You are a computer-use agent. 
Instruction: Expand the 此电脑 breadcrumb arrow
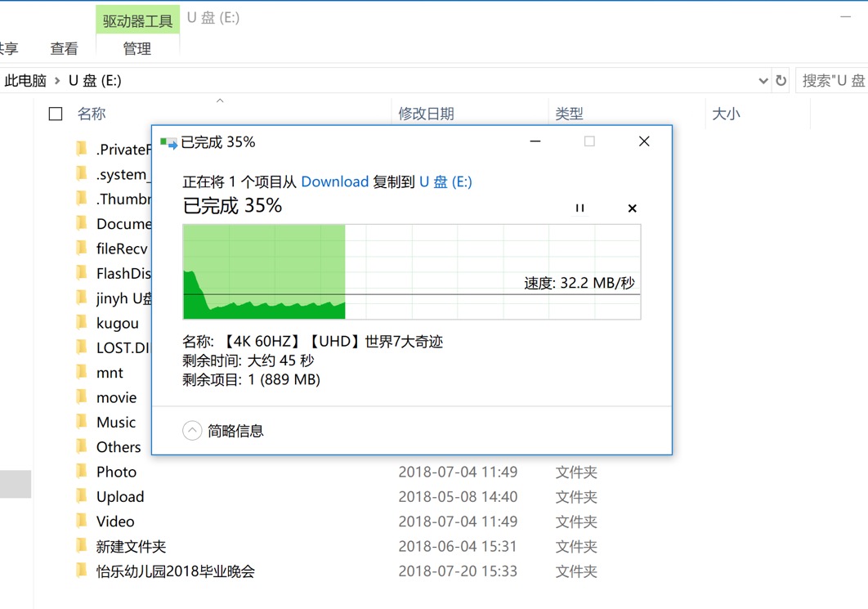coord(56,80)
